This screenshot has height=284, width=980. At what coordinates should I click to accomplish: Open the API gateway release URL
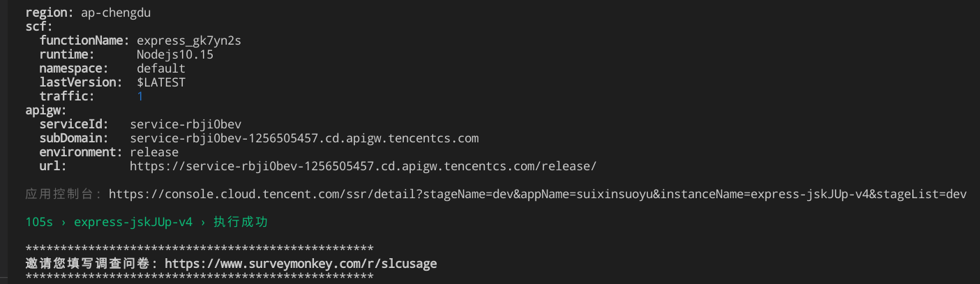[363, 166]
